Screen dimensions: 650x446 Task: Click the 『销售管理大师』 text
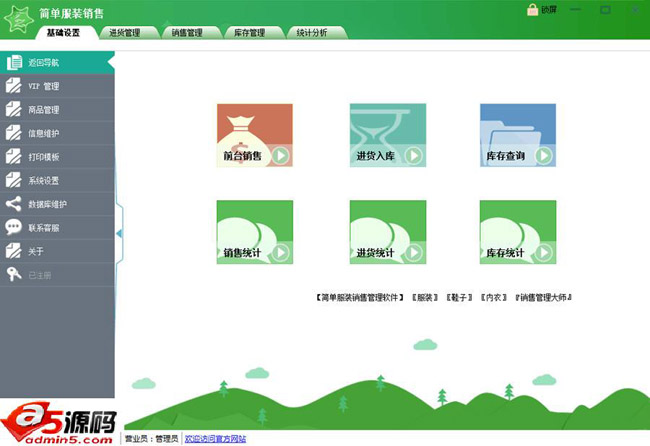pyautogui.click(x=543, y=297)
